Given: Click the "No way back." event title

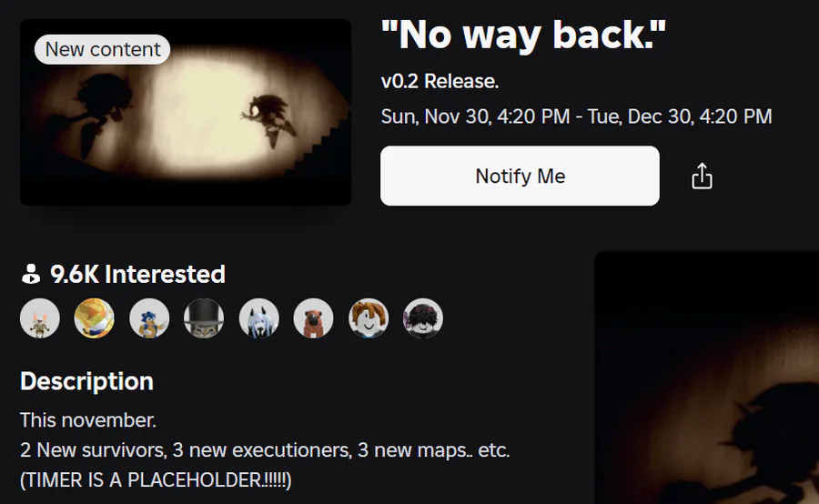Looking at the screenshot, I should click(523, 35).
